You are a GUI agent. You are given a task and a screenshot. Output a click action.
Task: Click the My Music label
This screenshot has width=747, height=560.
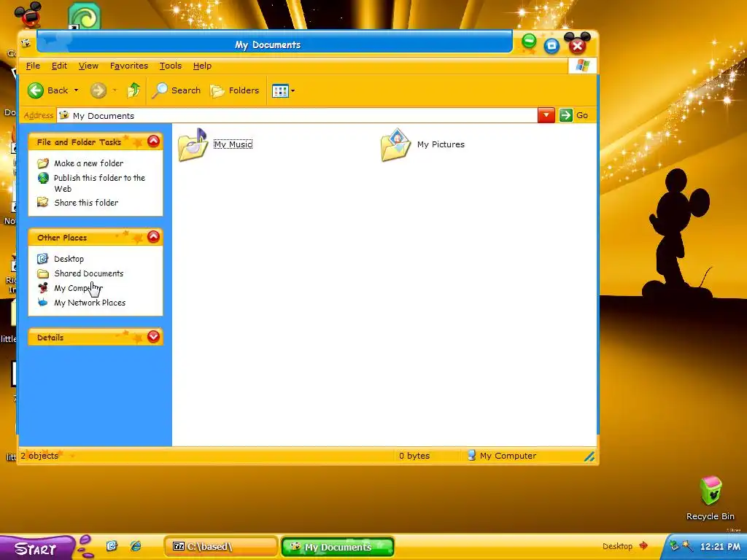point(233,144)
